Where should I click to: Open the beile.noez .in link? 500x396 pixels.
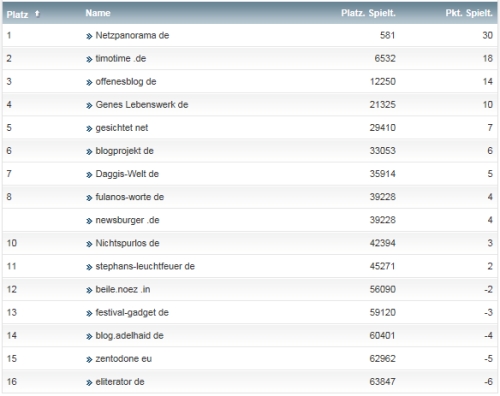point(123,289)
